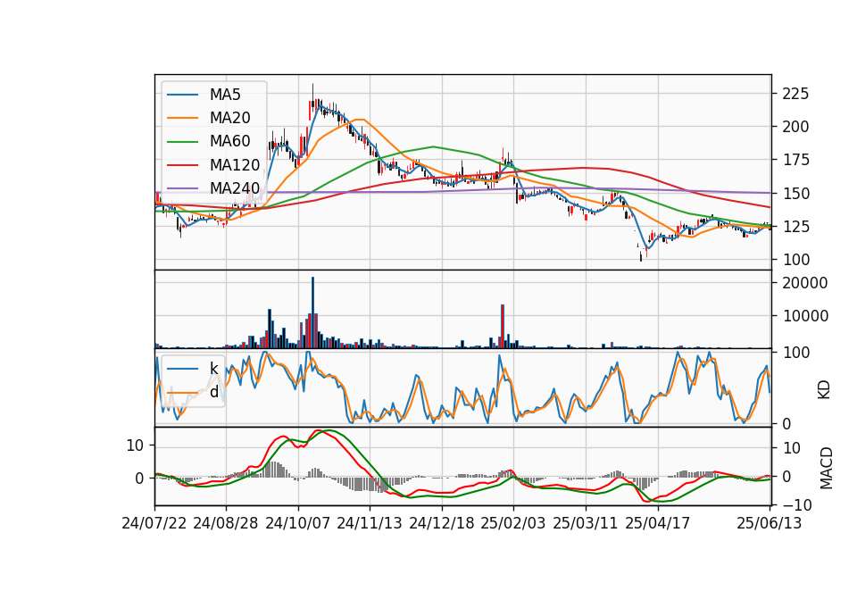Select the MA120 legend label
857x616 pixels.
click(235, 165)
